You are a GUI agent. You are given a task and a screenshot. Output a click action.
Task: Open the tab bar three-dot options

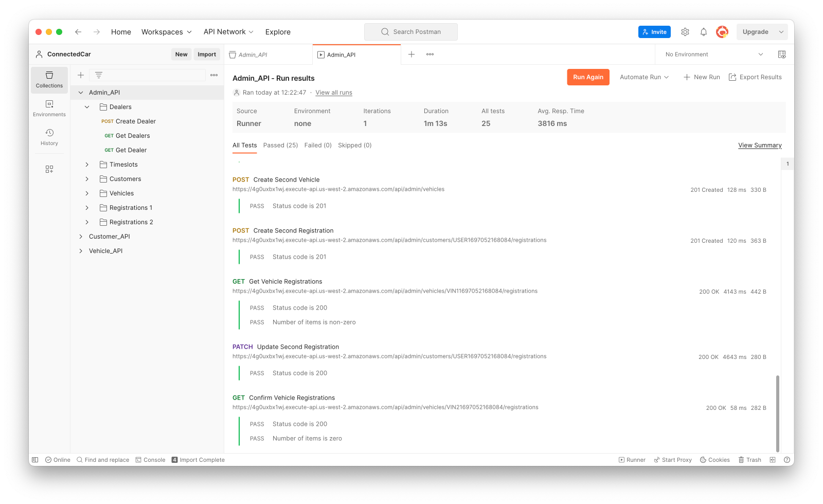pyautogui.click(x=430, y=54)
